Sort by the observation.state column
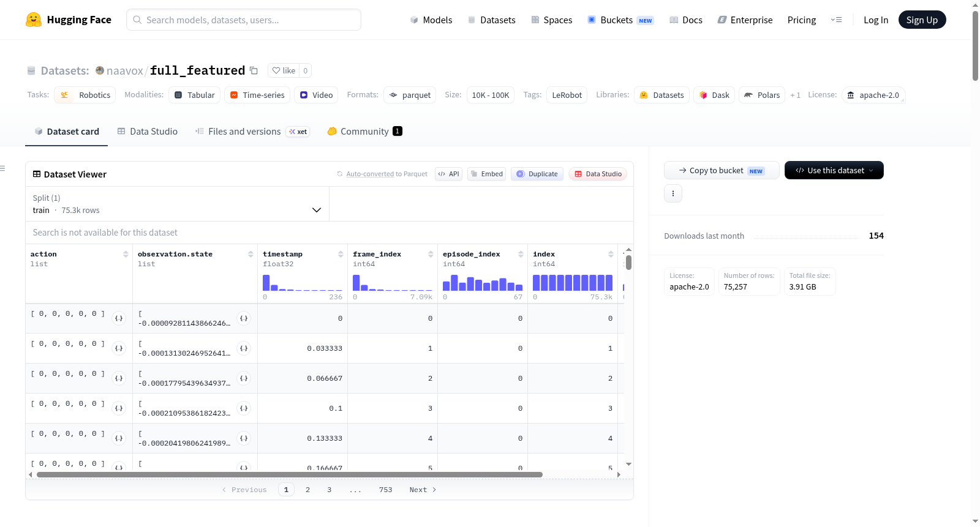 [x=251, y=254]
